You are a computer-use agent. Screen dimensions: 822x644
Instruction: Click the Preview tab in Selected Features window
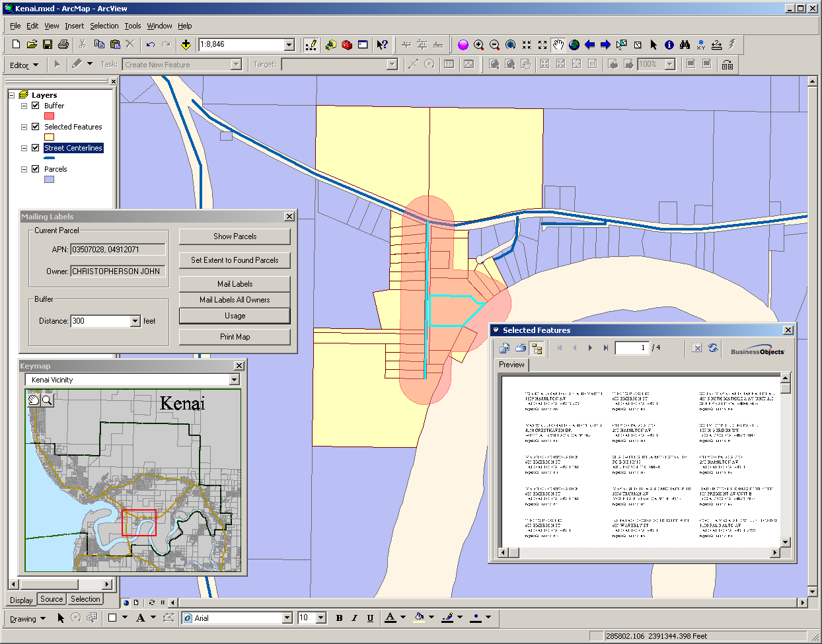(x=511, y=365)
